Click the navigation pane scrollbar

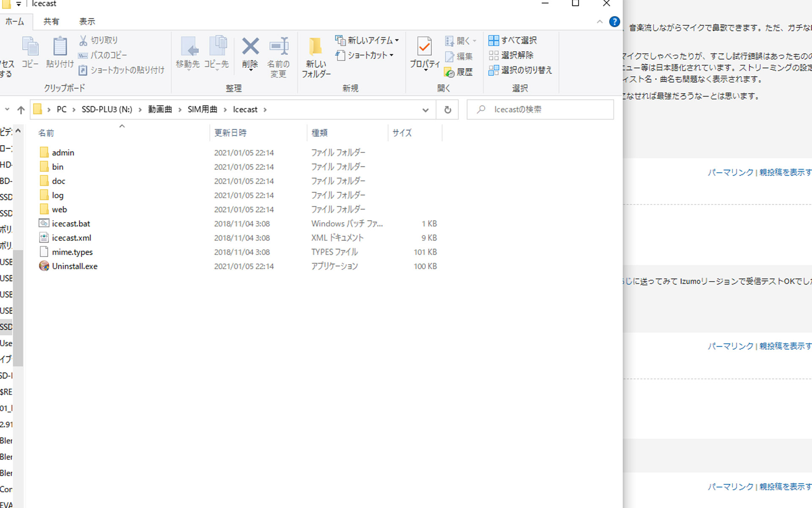coord(18,307)
